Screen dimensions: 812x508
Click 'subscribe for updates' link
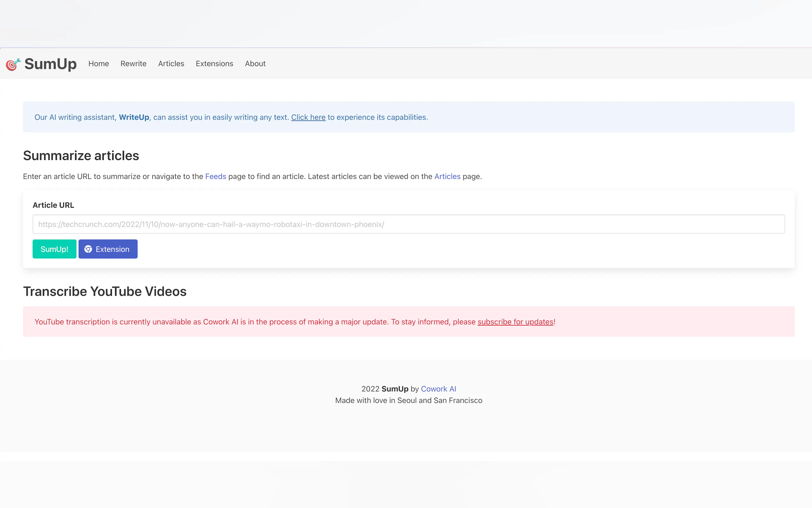coord(515,322)
